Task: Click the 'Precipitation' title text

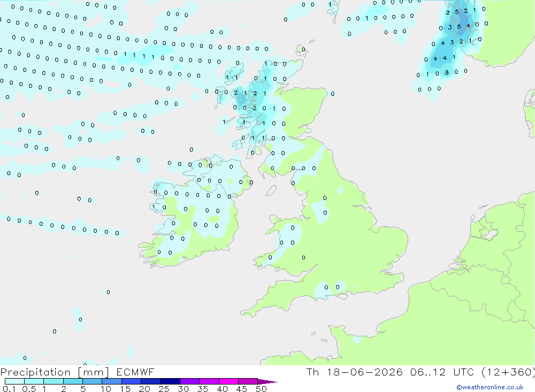Action: point(35,372)
